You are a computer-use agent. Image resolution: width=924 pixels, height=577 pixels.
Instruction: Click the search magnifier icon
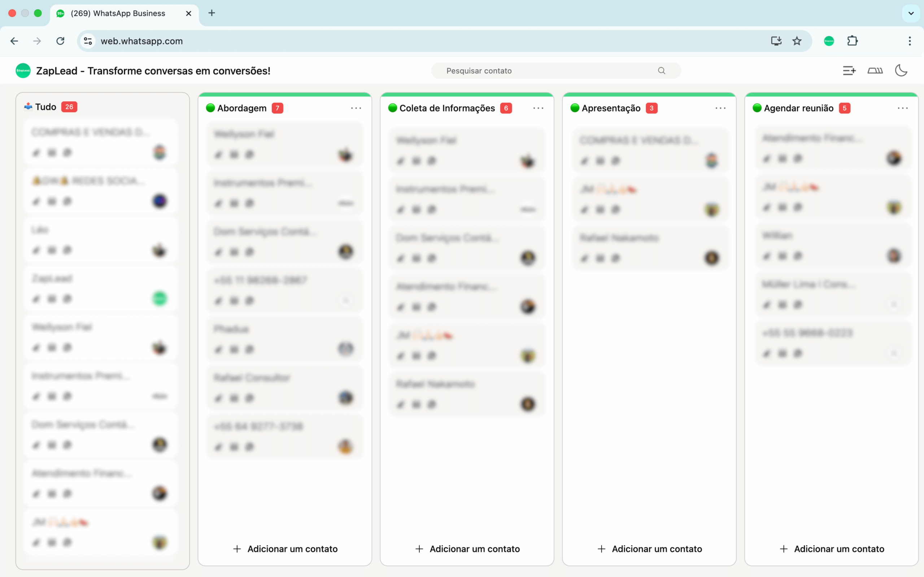click(662, 71)
